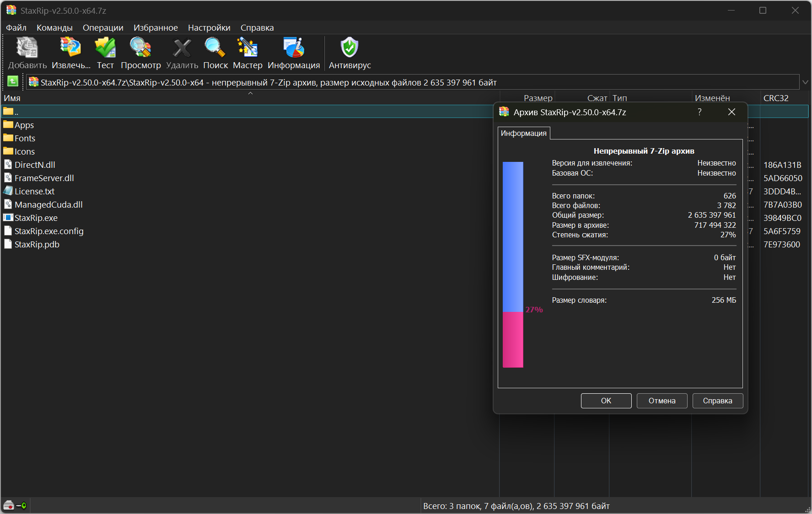Select StaxRip.exe.config file name
This screenshot has width=812, height=514.
point(49,231)
